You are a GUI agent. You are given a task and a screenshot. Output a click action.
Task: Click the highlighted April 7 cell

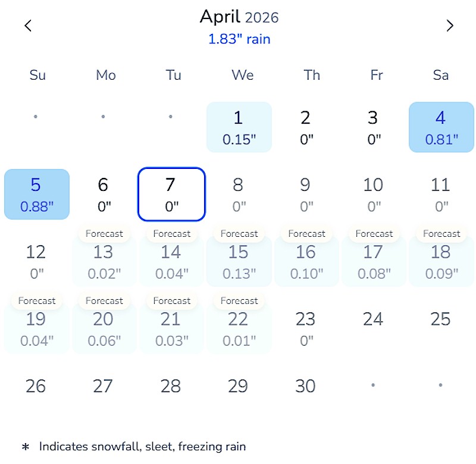(171, 194)
